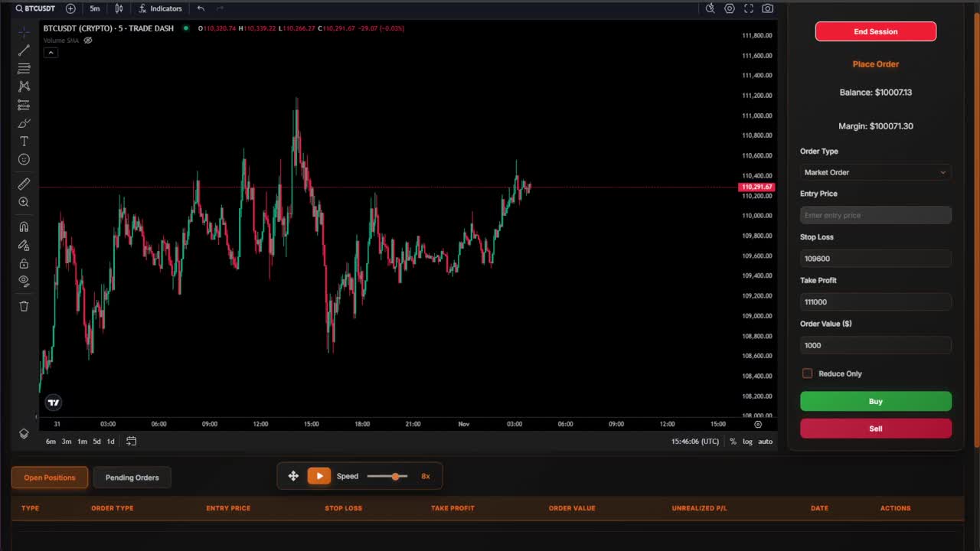Add a symbol to compare
This screenshot has height=551, width=980.
(70, 8)
